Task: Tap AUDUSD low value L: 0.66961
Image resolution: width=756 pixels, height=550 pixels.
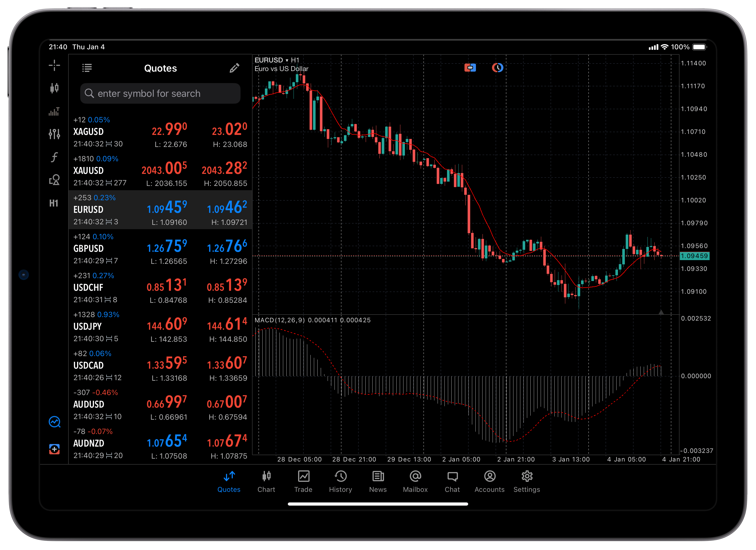Action: click(x=169, y=417)
